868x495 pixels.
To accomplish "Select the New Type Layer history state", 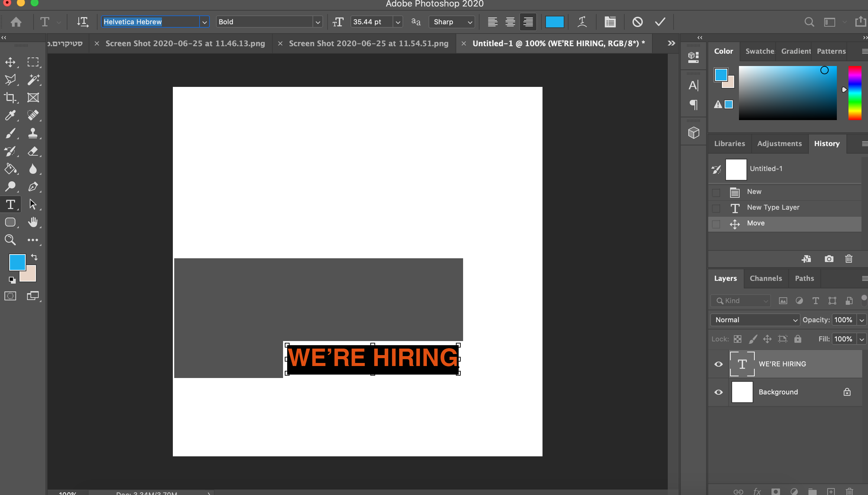I will (773, 207).
